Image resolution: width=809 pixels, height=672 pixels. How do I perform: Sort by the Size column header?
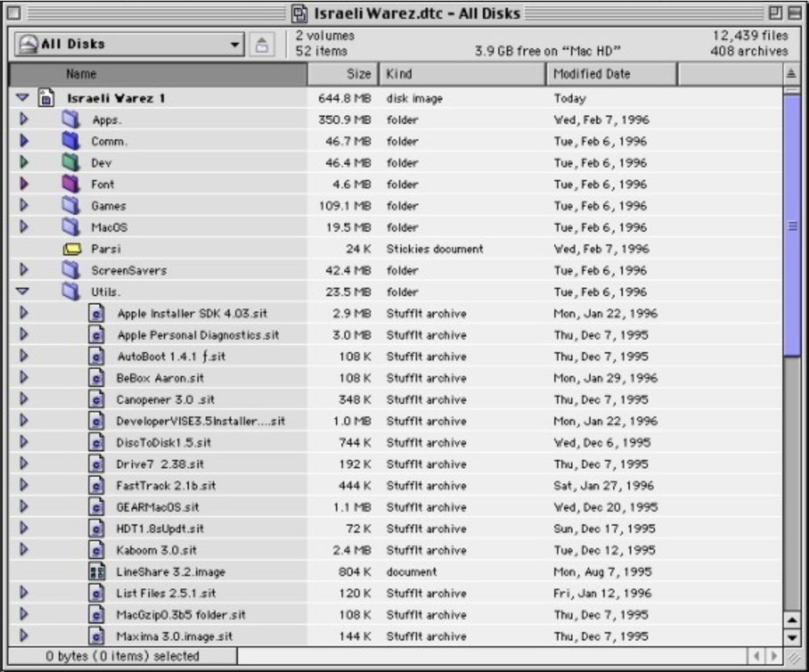tap(343, 74)
